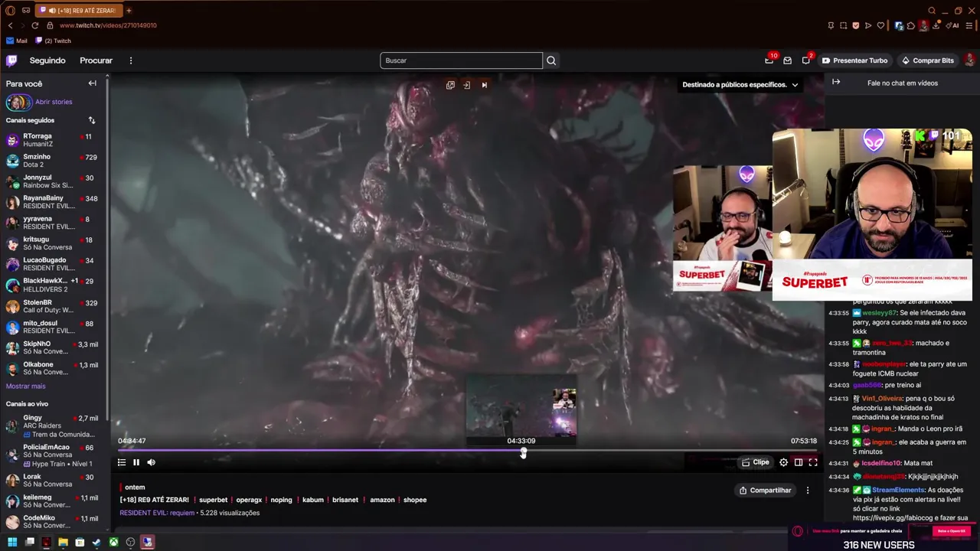Pause the video playback
Viewport: 980px width, 551px height.
tap(136, 462)
